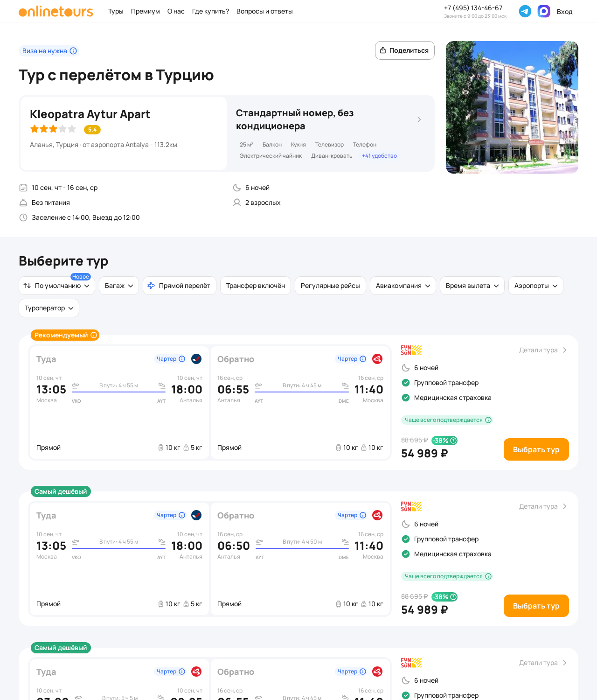This screenshot has height=700, width=597.
Task: Open the '+41 удобство' amenities link
Action: coord(379,156)
